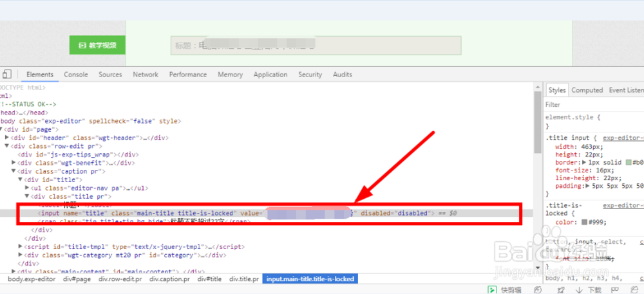The width and height of the screenshot is (644, 294).
Task: Open the Audits tab
Action: pos(342,75)
